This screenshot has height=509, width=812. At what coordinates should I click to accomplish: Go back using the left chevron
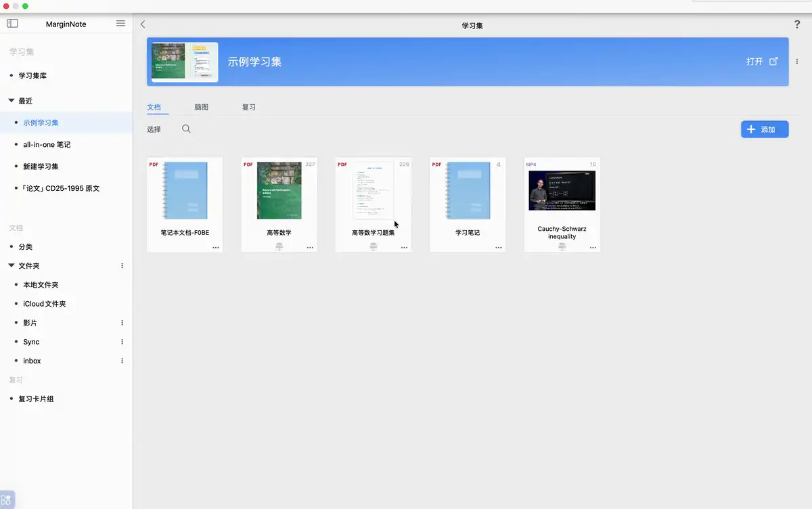143,24
